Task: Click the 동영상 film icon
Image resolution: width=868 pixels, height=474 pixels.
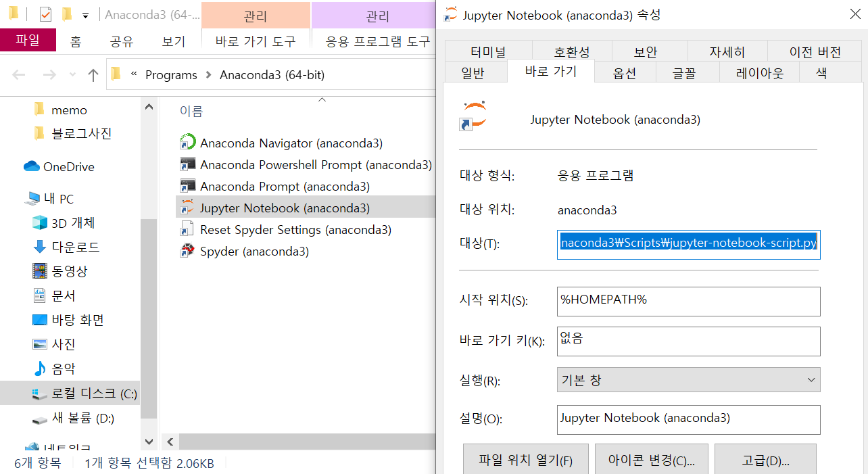Action: pos(40,271)
